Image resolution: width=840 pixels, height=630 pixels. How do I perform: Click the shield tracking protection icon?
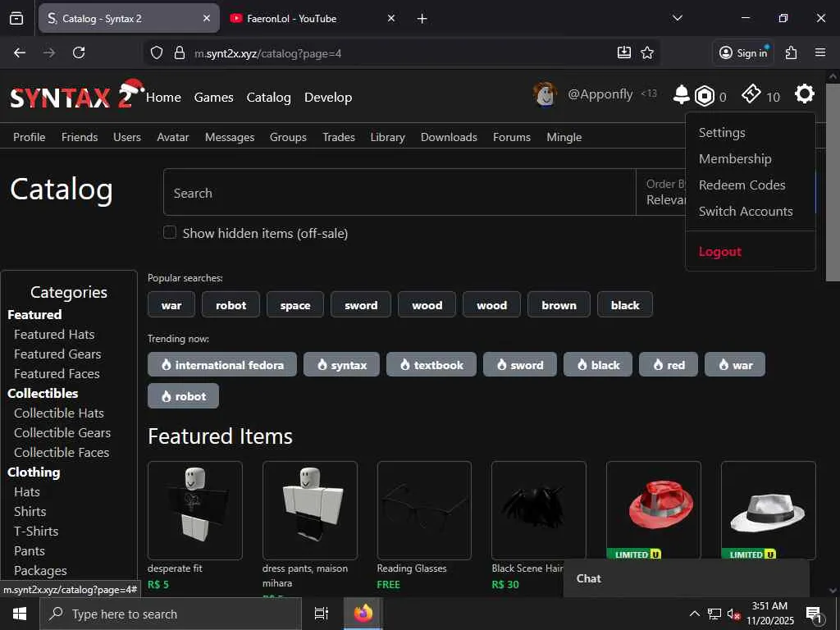pos(157,53)
